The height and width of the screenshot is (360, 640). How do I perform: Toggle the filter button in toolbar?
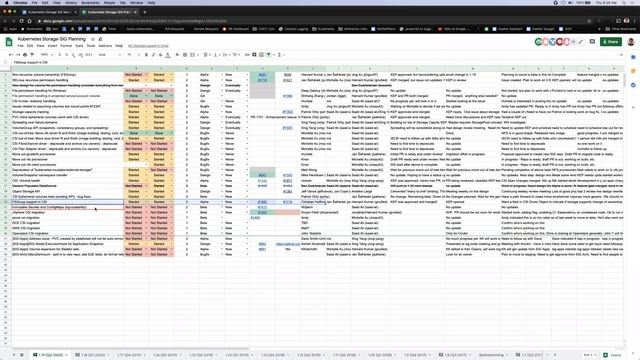click(269, 55)
